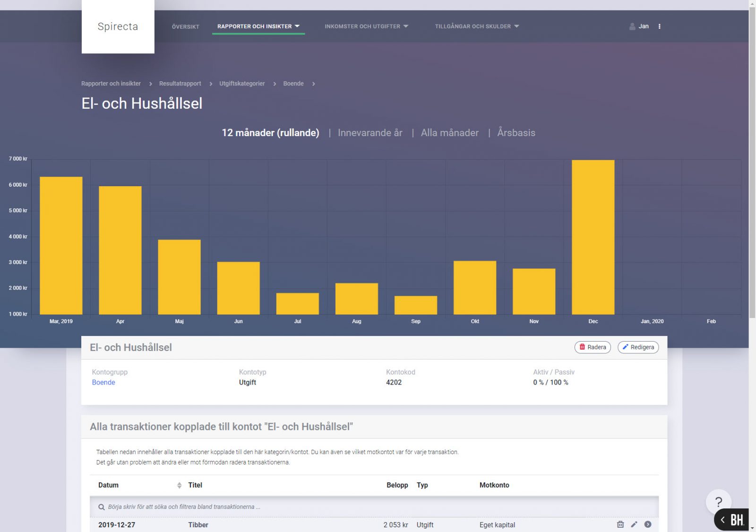The image size is (756, 532).
Task: Click the Spirecta logo
Action: click(118, 26)
